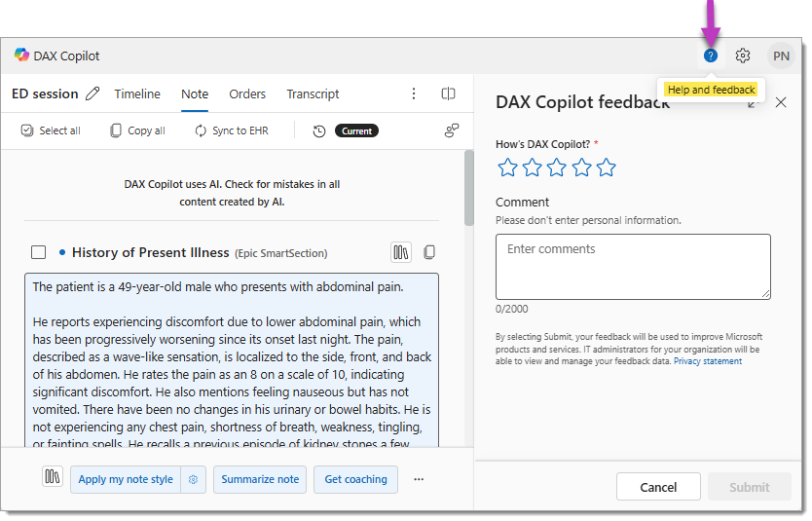Expand the feedback panel with arrow icon
Viewport: 812px width, 521px height.
click(x=753, y=103)
